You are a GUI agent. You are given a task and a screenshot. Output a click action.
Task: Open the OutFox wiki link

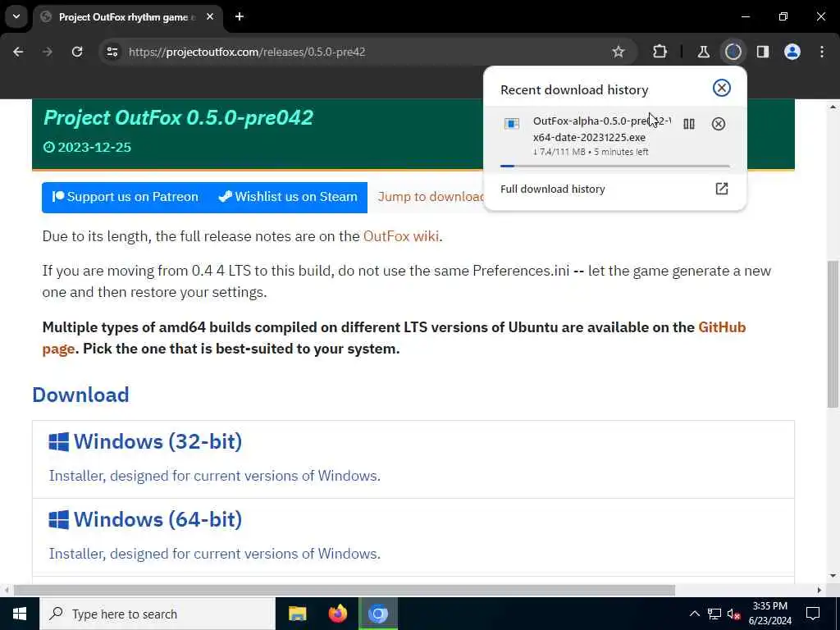tap(401, 236)
